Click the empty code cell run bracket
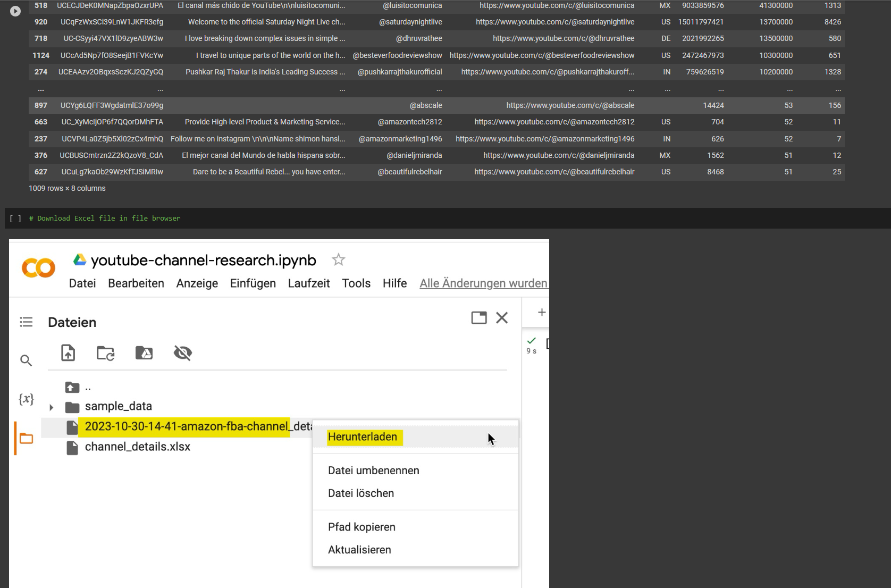This screenshot has height=588, width=891. [15, 219]
